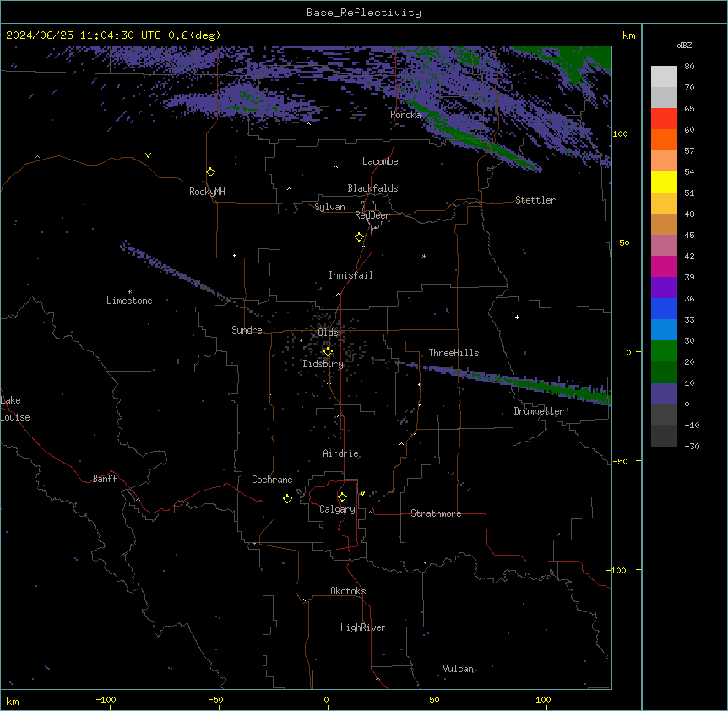
Task: Pick the purple 36-39 dBZ legend swatch
Action: [x=664, y=288]
